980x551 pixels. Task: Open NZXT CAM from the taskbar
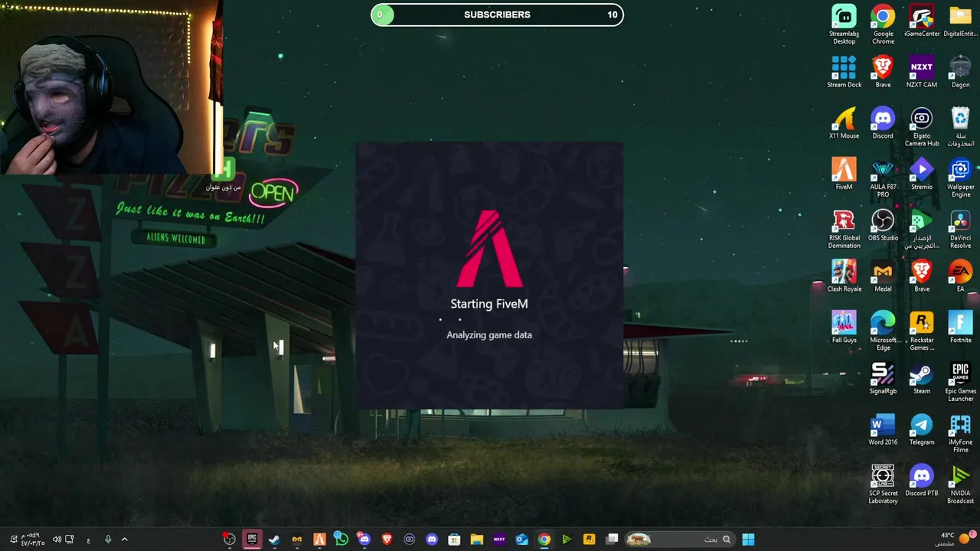(x=499, y=540)
